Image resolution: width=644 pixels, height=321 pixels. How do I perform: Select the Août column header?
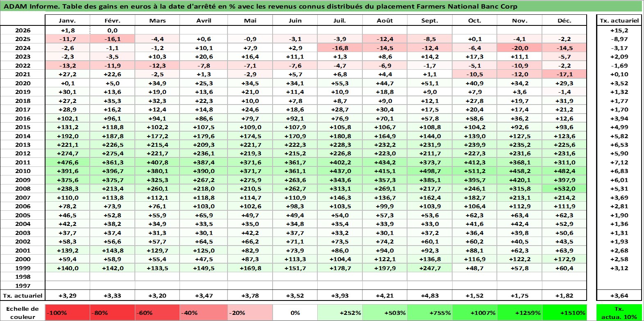click(x=385, y=20)
